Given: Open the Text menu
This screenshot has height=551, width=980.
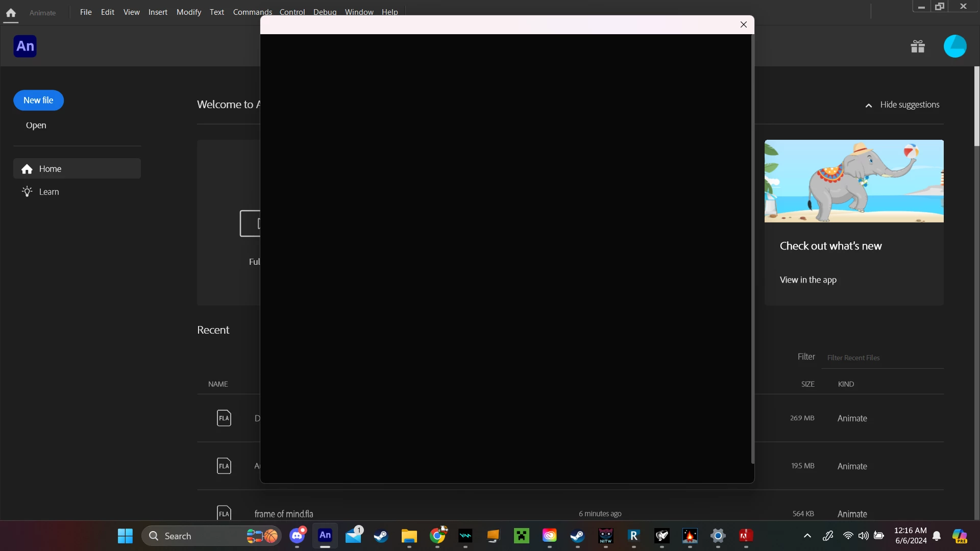Looking at the screenshot, I should pyautogui.click(x=216, y=12).
